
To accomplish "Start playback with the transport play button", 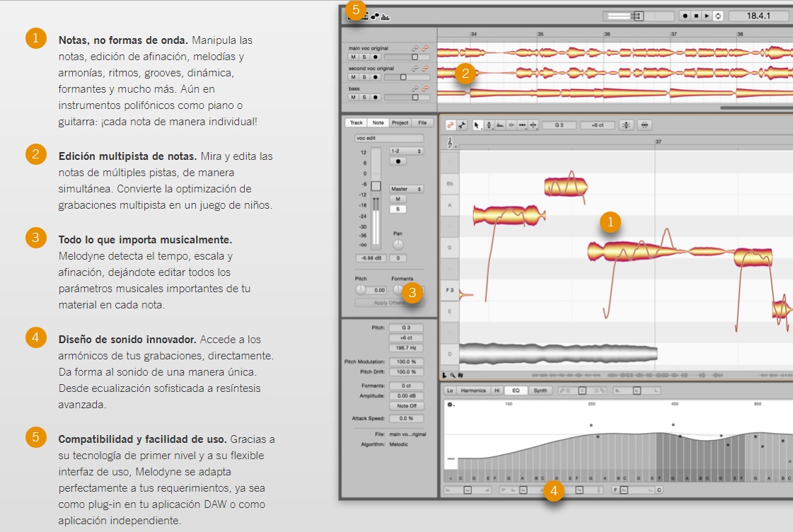I will click(707, 16).
